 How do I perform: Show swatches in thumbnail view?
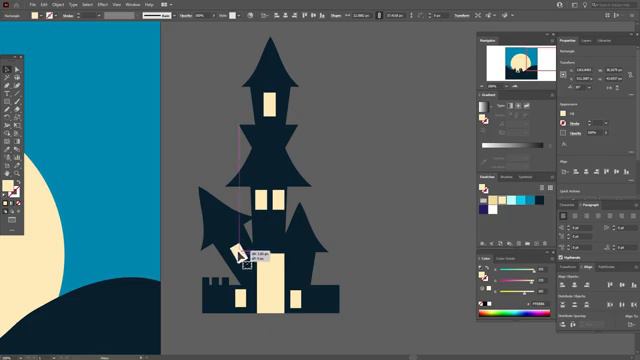[x=550, y=188]
